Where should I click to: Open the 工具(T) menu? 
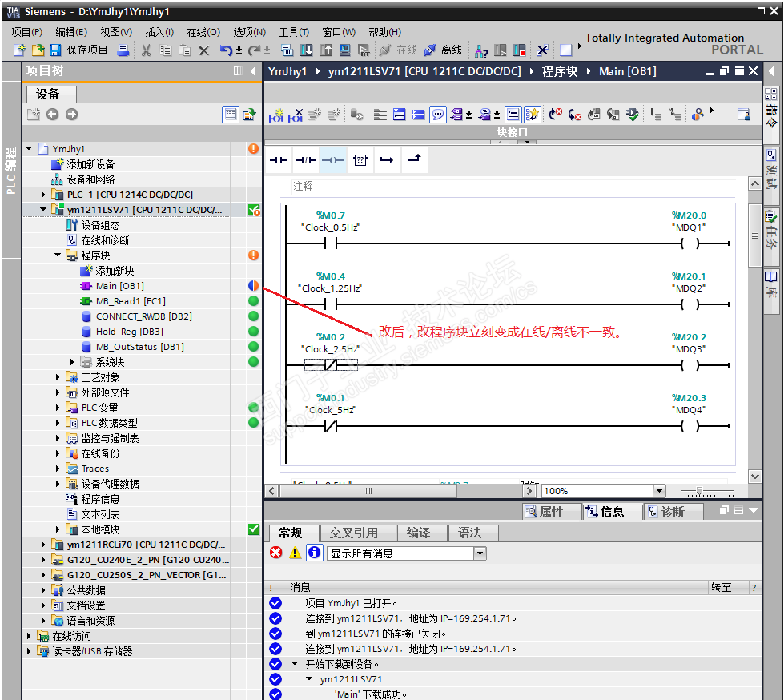click(x=294, y=32)
